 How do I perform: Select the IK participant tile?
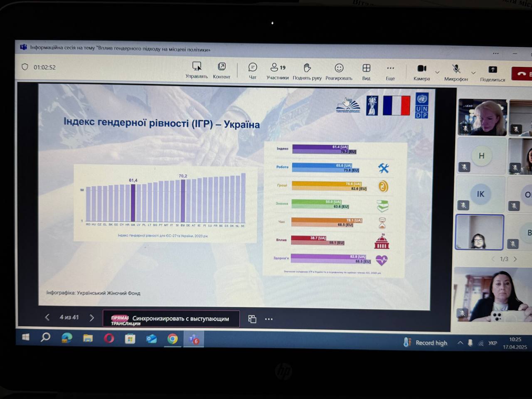click(480, 194)
